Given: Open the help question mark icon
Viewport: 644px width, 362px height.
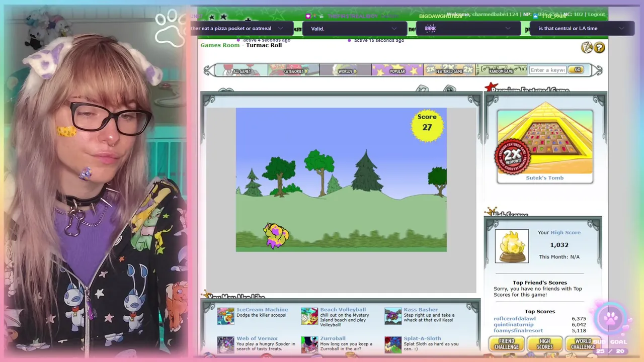Looking at the screenshot, I should tap(599, 48).
